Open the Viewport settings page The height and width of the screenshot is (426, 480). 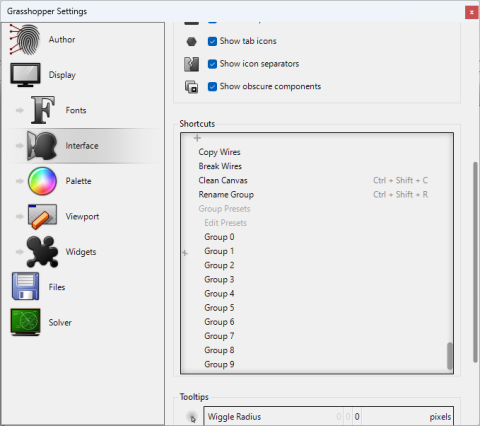[82, 217]
